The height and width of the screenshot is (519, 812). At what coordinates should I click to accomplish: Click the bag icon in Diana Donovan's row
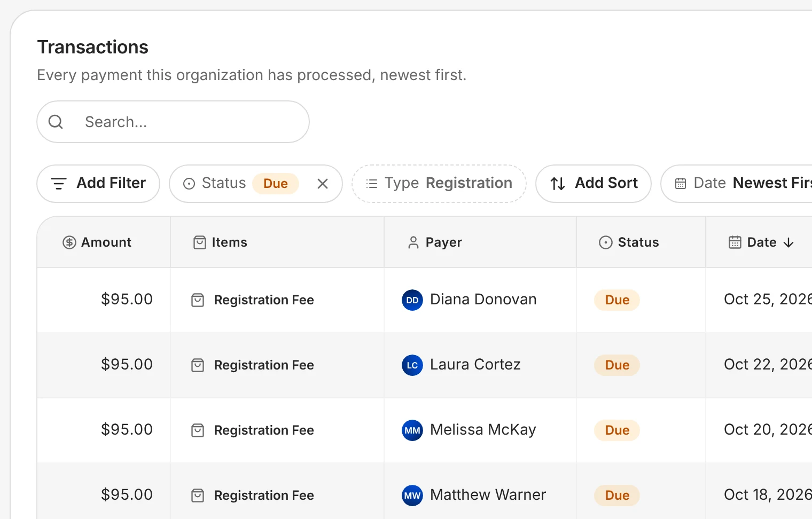pos(198,300)
